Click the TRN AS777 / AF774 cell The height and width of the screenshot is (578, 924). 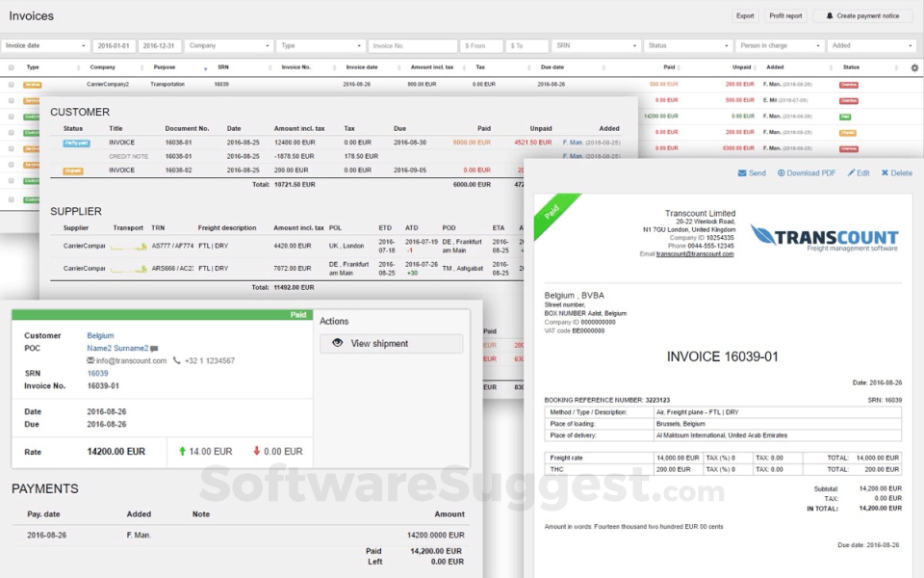click(172, 246)
